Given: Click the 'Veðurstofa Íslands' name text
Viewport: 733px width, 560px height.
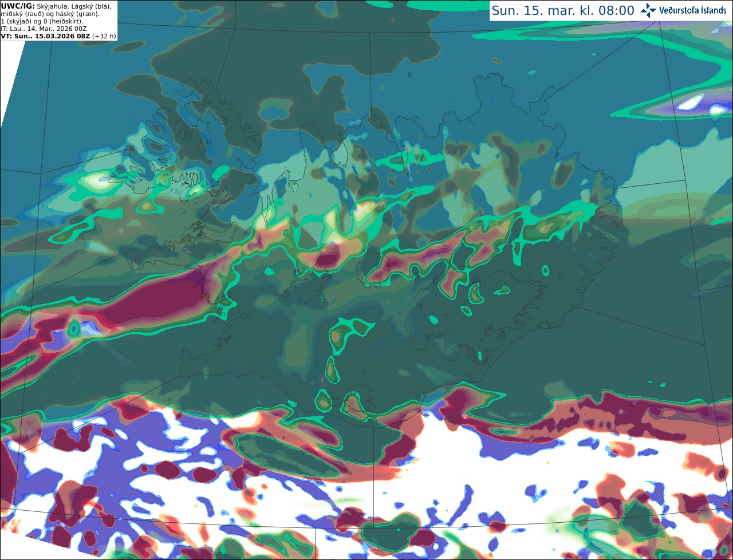Looking at the screenshot, I should pyautogui.click(x=693, y=10).
